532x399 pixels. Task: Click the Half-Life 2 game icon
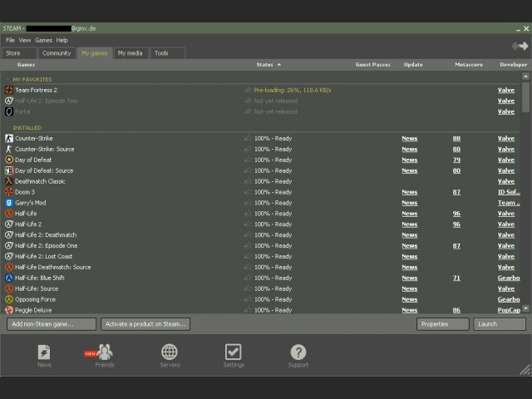pos(9,224)
